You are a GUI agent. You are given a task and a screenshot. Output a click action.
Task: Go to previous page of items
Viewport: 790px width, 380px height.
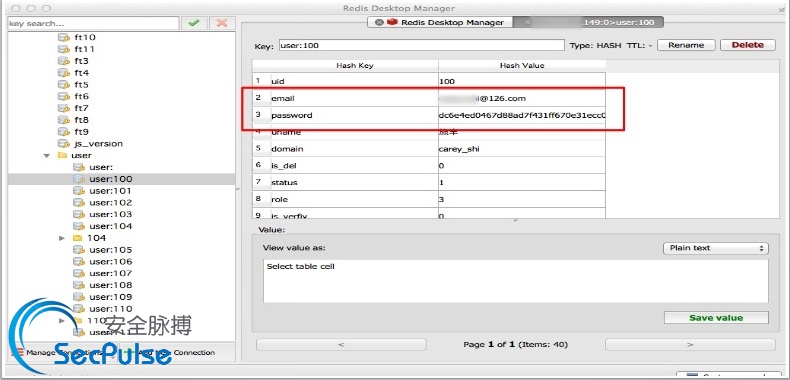[341, 345]
